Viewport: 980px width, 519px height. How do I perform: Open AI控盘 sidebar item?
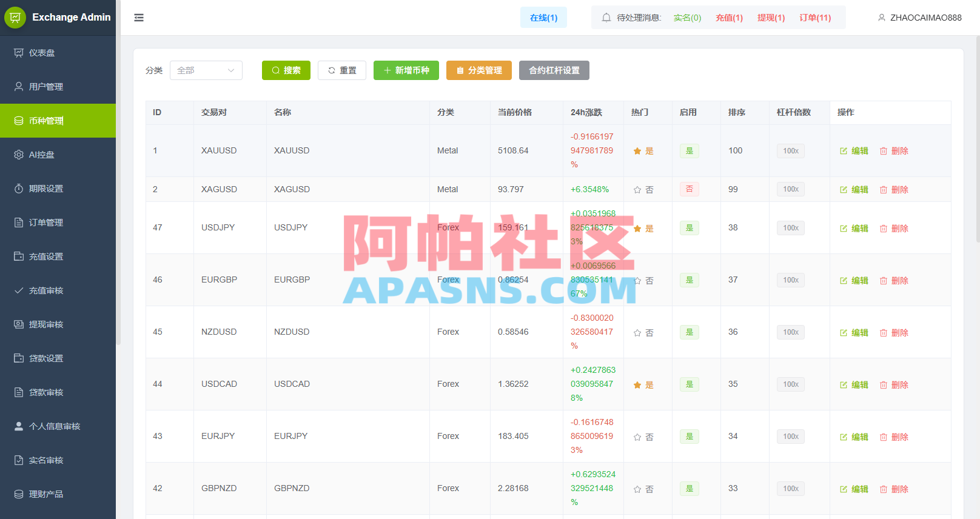[x=58, y=155]
